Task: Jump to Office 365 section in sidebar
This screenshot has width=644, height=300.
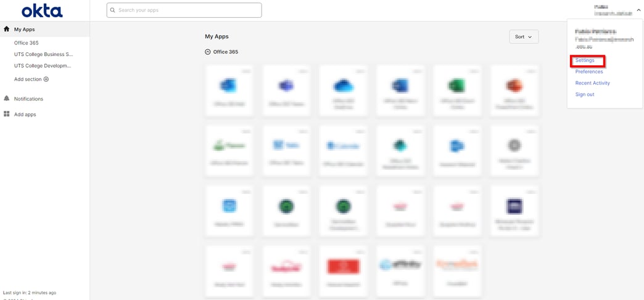Action: click(x=27, y=43)
